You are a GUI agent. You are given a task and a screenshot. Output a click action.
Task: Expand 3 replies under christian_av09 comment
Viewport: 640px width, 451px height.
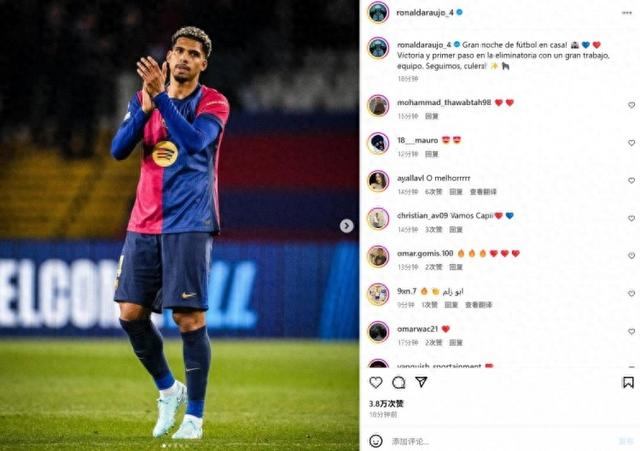[x=433, y=230]
